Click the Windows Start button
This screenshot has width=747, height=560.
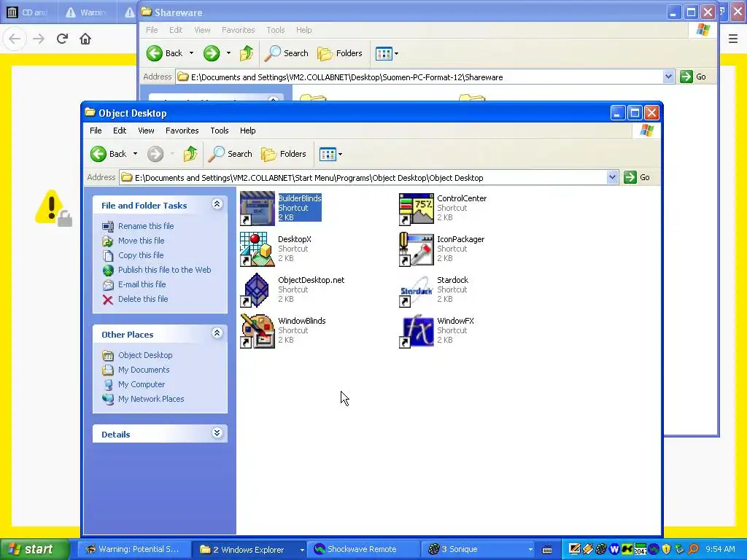[x=34, y=550]
